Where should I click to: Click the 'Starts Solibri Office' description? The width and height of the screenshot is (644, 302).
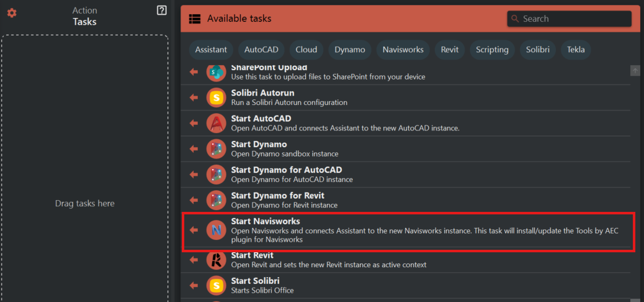(x=262, y=290)
